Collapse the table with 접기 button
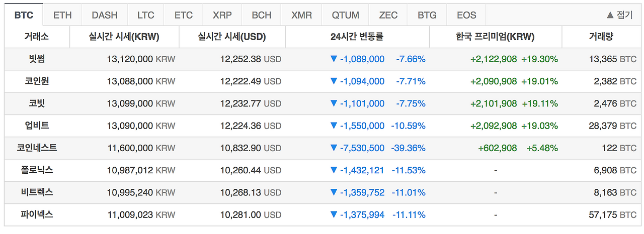 tap(619, 15)
